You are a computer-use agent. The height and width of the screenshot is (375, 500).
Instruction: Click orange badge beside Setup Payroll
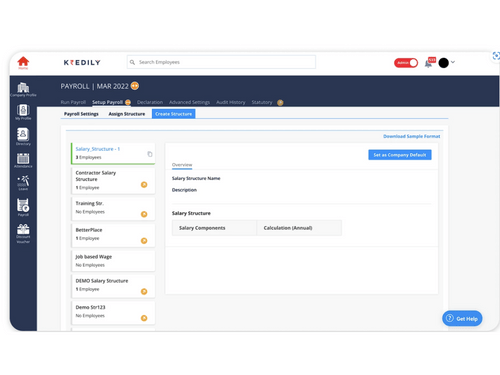coord(128,102)
